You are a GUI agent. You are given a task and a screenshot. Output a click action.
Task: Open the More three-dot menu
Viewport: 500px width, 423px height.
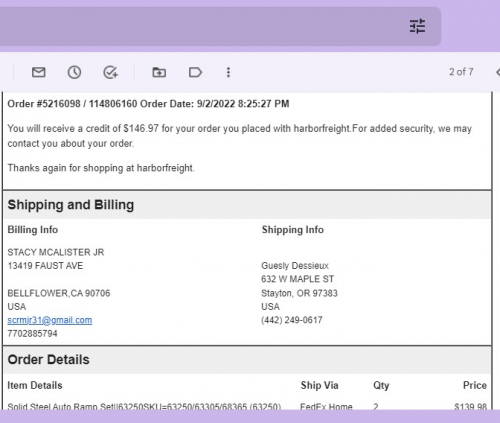pyautogui.click(x=228, y=72)
